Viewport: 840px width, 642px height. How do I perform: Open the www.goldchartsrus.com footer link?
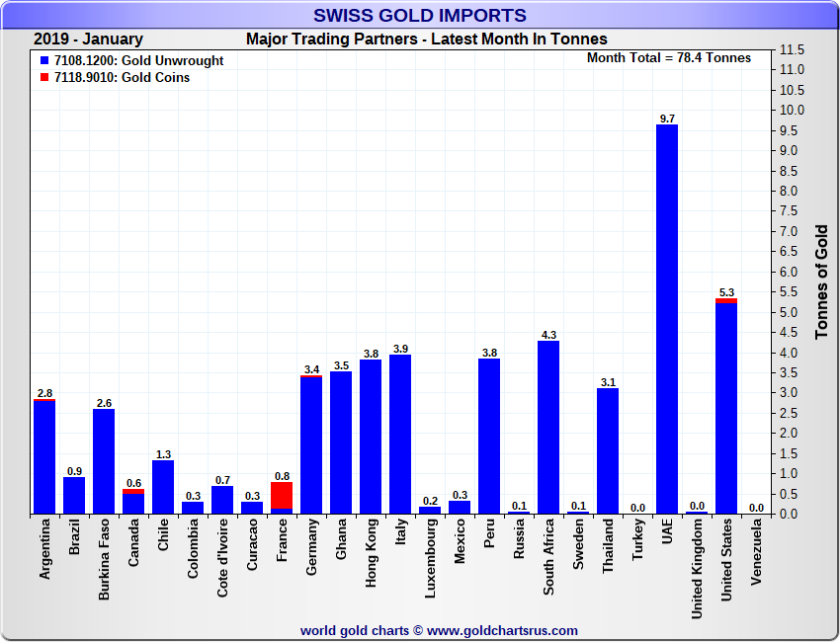click(x=502, y=630)
